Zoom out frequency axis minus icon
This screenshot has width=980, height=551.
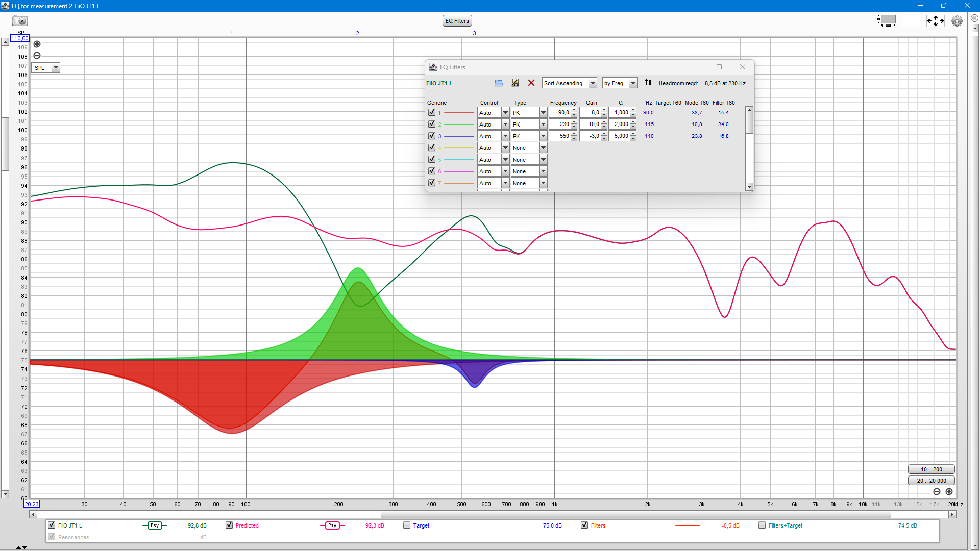(x=937, y=492)
